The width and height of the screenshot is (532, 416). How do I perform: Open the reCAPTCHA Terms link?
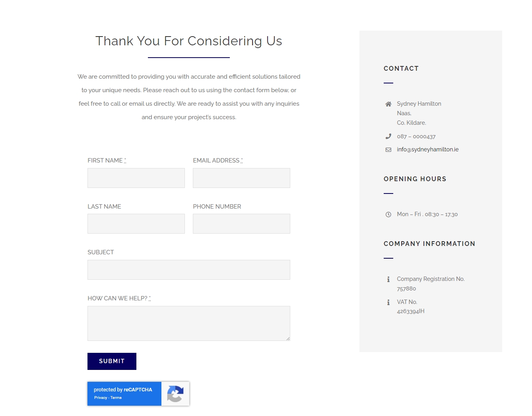[x=116, y=398]
